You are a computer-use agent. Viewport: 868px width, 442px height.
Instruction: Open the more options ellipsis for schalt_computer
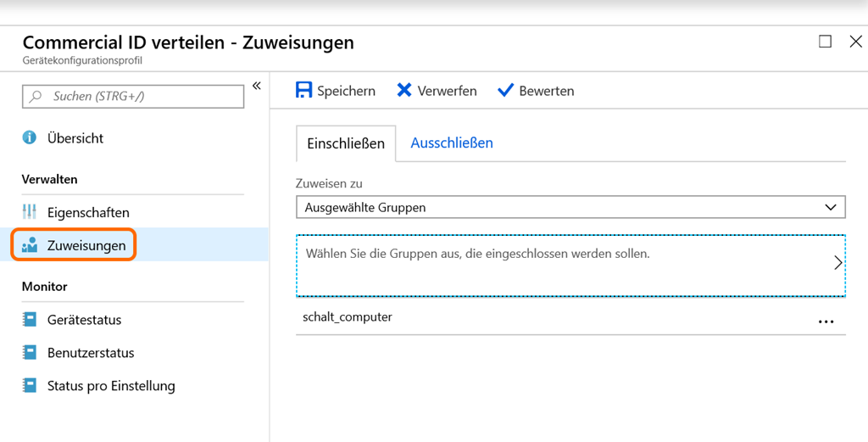coord(826,322)
